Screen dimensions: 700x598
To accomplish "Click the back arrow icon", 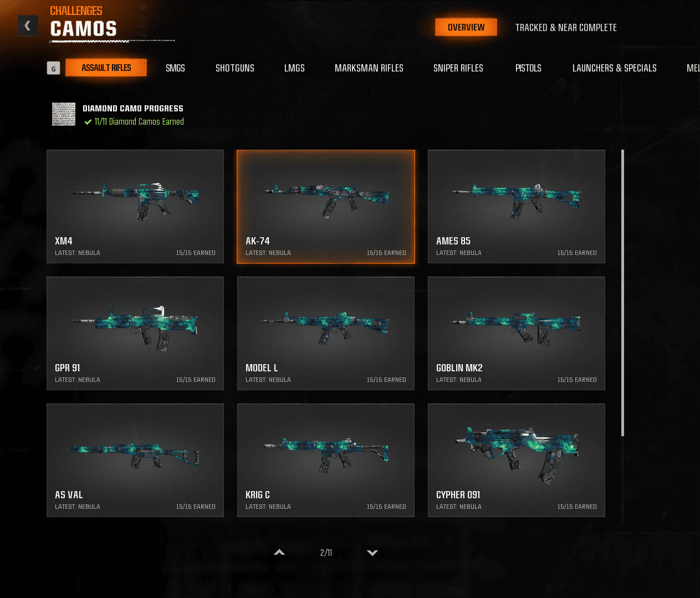I will pyautogui.click(x=28, y=25).
